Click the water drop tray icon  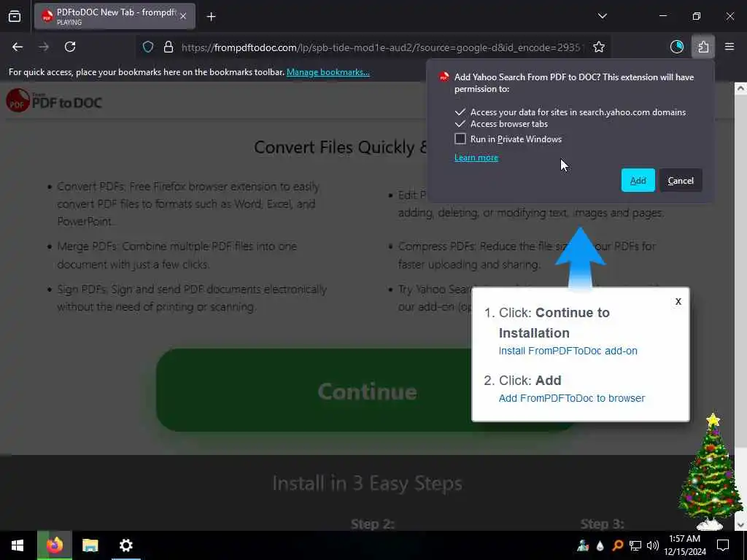coord(600,545)
